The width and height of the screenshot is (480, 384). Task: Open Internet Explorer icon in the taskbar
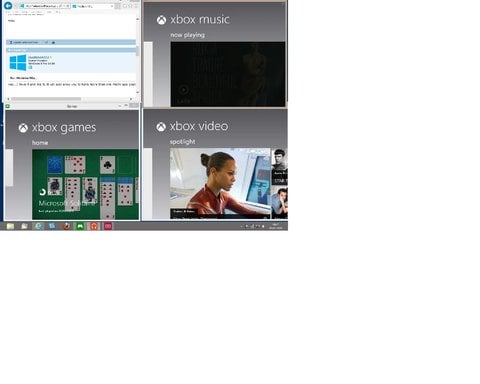click(x=38, y=226)
